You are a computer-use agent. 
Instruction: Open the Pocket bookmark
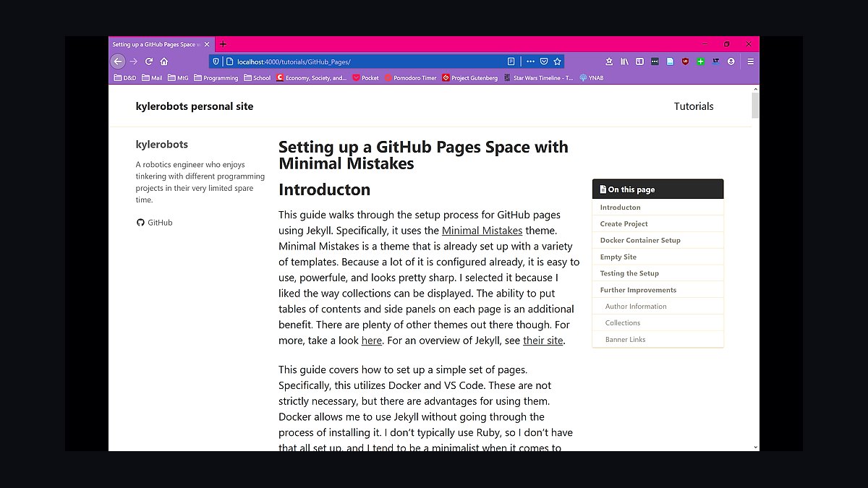(365, 77)
